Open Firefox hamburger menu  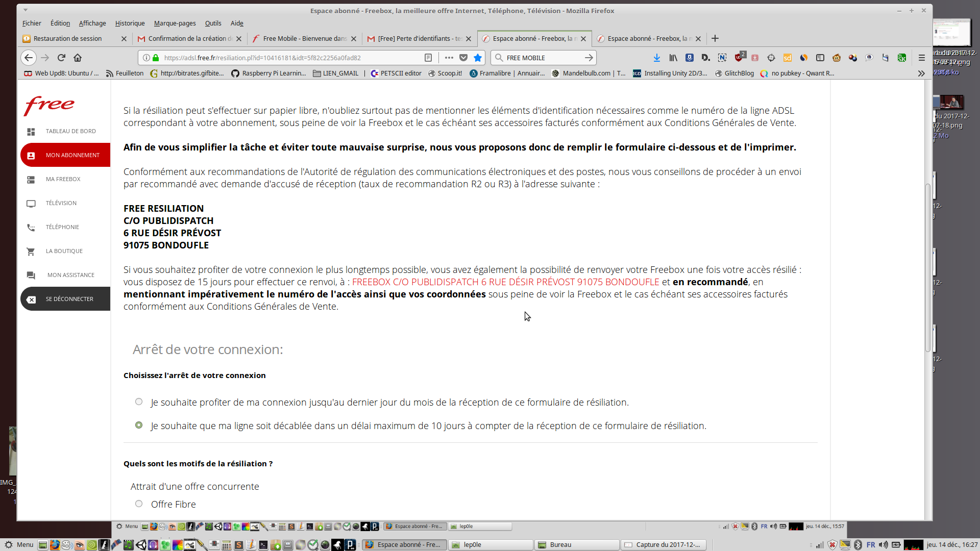click(921, 58)
